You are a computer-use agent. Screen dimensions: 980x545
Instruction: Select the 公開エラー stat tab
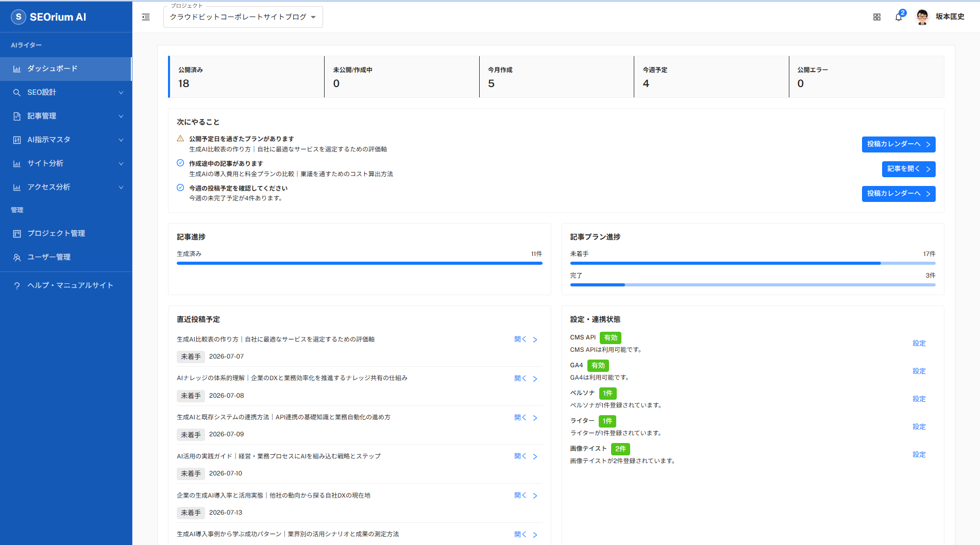pos(867,77)
